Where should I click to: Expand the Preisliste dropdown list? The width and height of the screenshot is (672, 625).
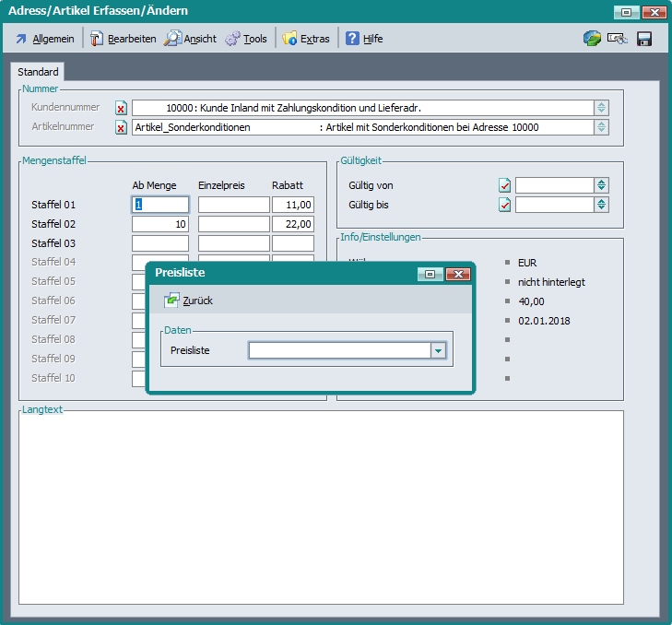[438, 350]
